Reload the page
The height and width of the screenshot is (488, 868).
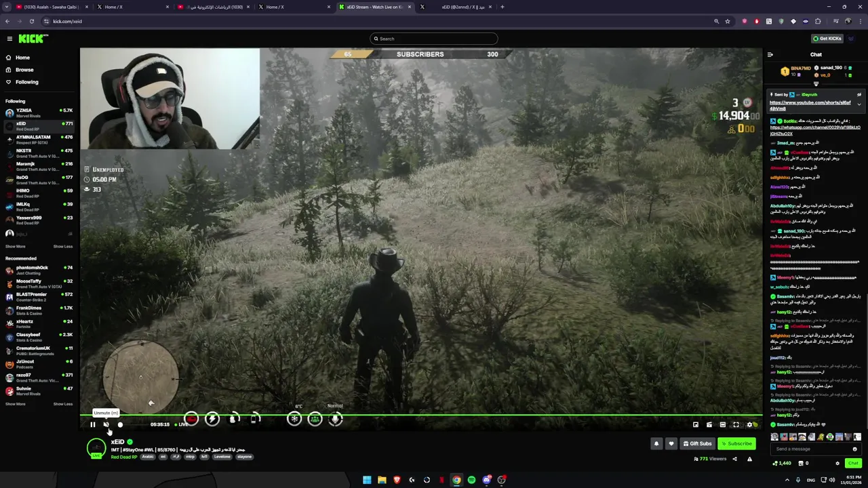coord(31,21)
